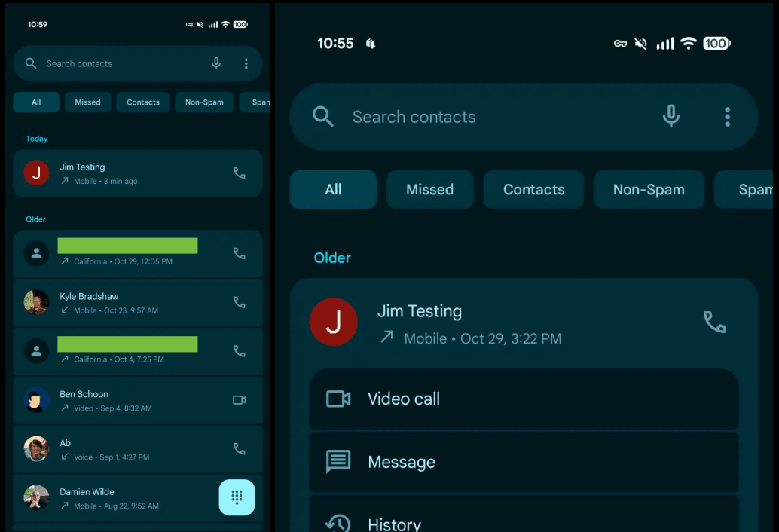Select the All tab on 10:55 screen
Viewport: 779px width, 532px height.
tap(333, 189)
